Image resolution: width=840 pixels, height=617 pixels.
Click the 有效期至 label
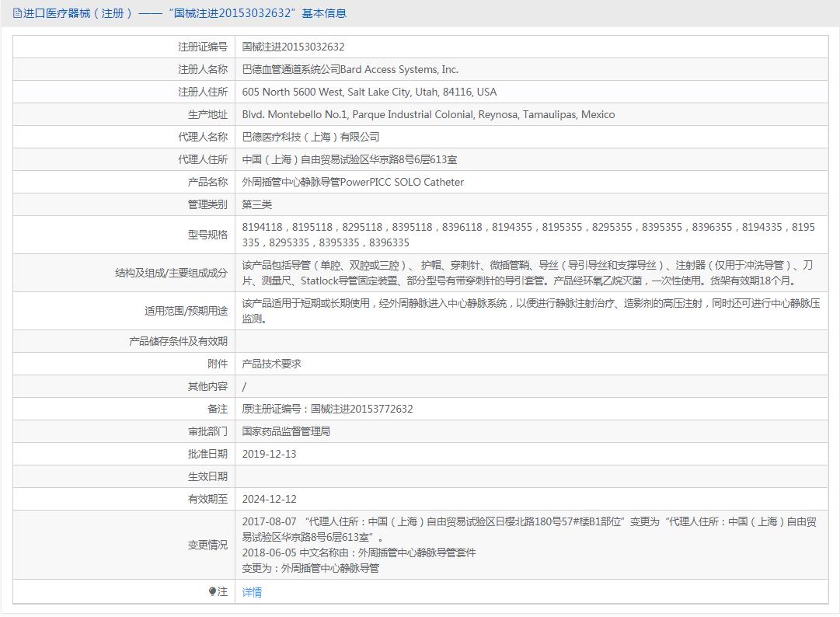tap(207, 499)
